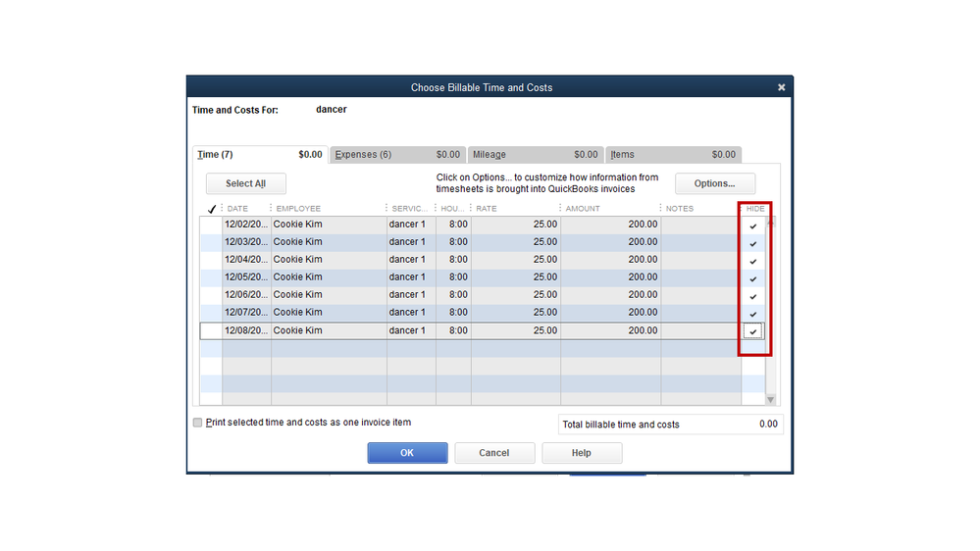Click the NOTES column header
Image resolution: width=980 pixels, height=551 pixels.
[x=680, y=209]
